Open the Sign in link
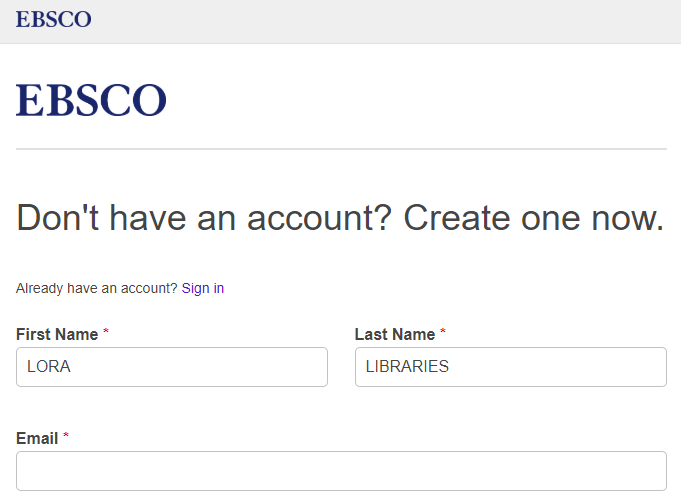681x504 pixels. pyautogui.click(x=203, y=288)
